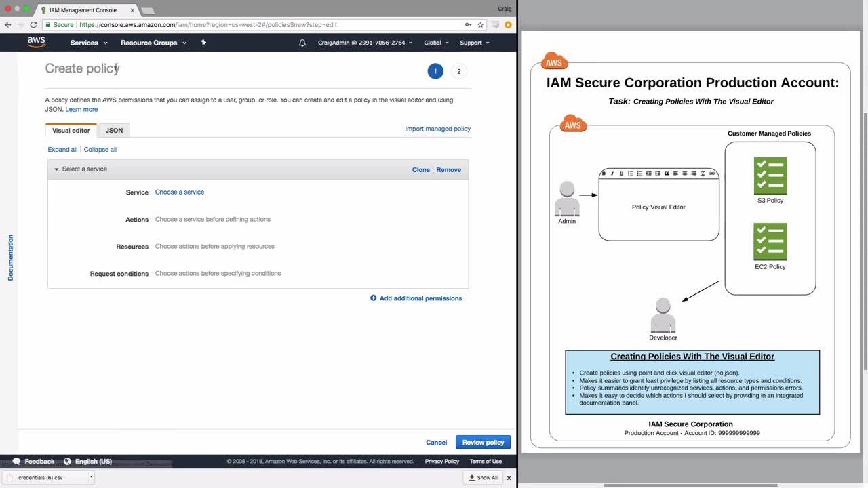Click the Review policy button
This screenshot has height=488, width=868.
[x=483, y=442]
